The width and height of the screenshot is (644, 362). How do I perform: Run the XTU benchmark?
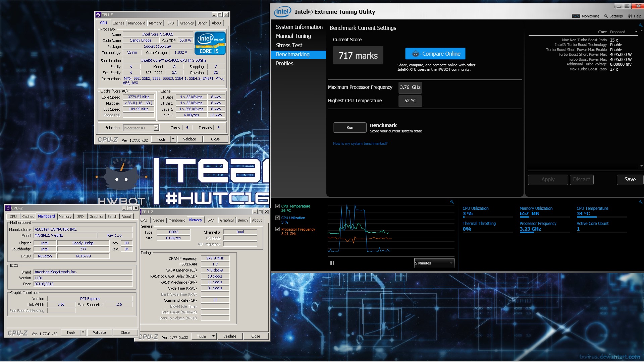point(350,127)
